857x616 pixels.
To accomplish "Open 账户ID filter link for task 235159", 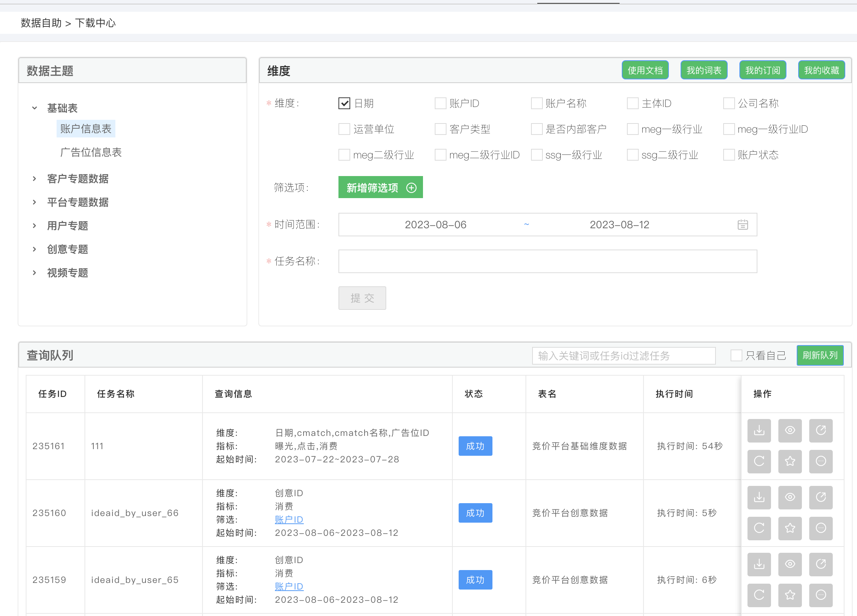I will pos(289,587).
